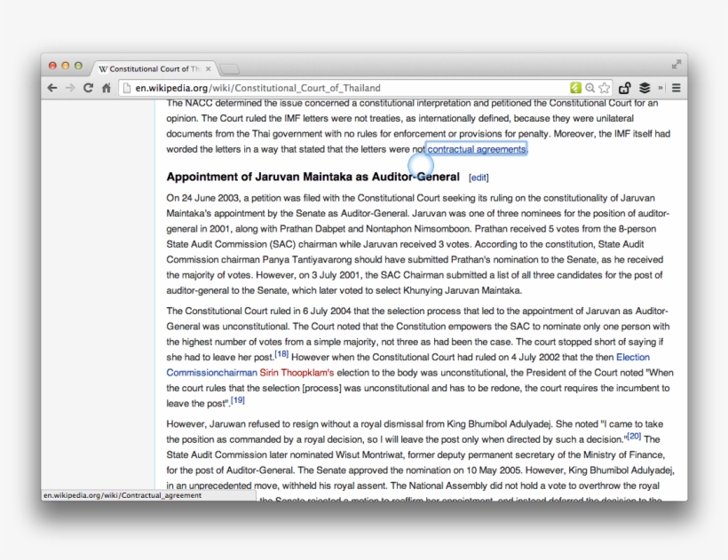The image size is (728, 560).
Task: Click the green Evernote-style extension icon
Action: [575, 88]
